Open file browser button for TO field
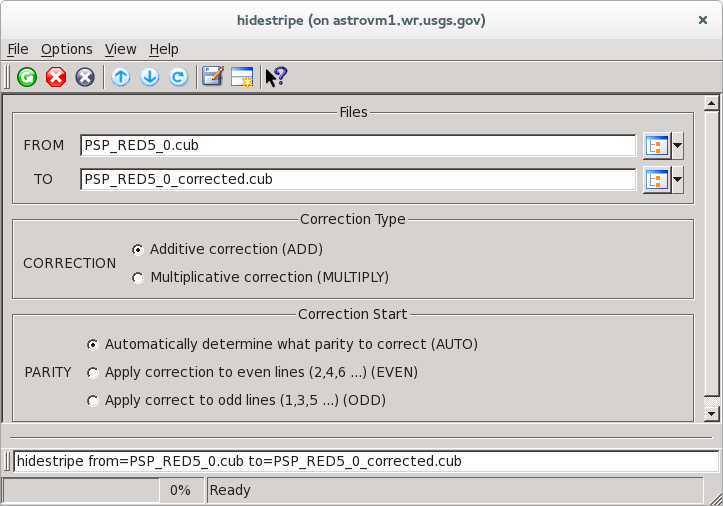The width and height of the screenshot is (723, 506). [x=656, y=180]
